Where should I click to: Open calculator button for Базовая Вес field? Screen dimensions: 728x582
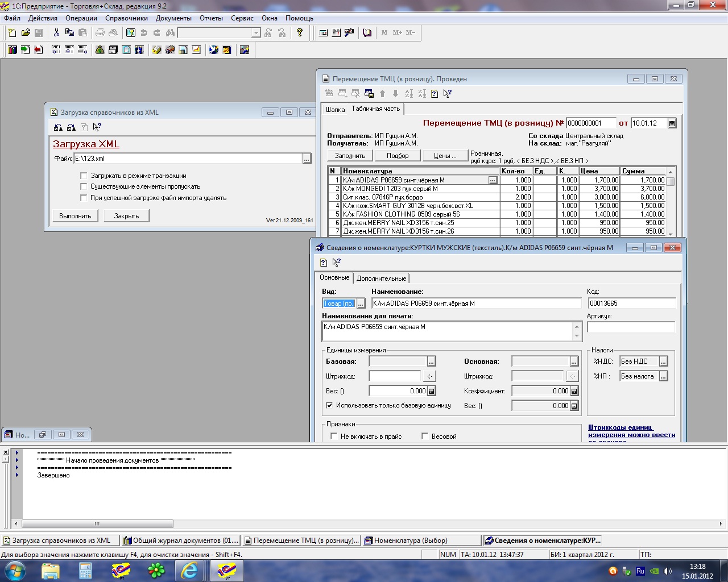[432, 391]
